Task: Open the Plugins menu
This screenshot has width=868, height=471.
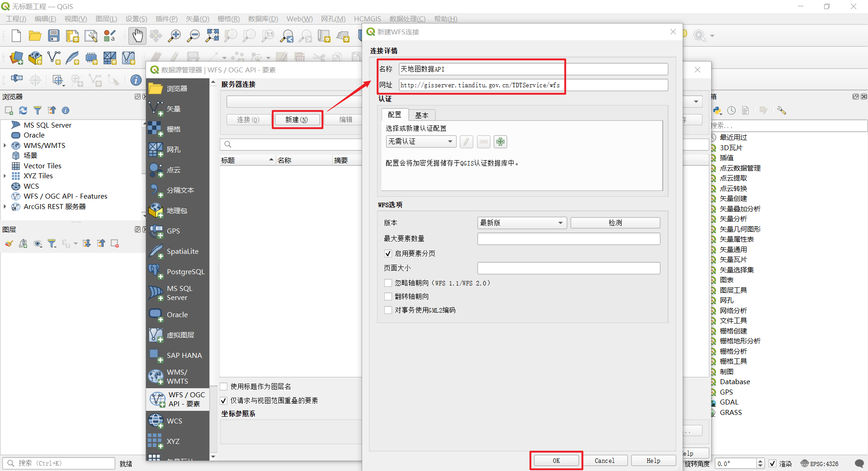Action: pyautogui.click(x=166, y=19)
